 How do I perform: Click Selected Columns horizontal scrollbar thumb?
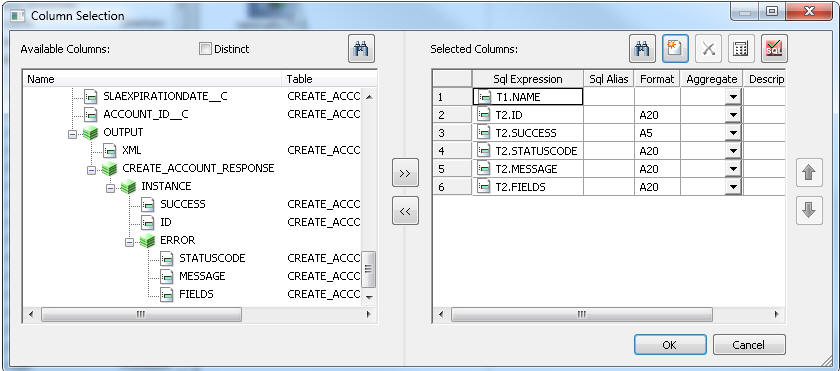[x=582, y=314]
